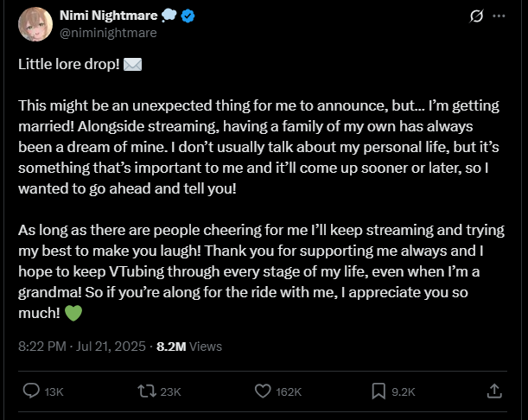Click the 162K likes count
Image resolution: width=528 pixels, height=420 pixels.
click(289, 392)
